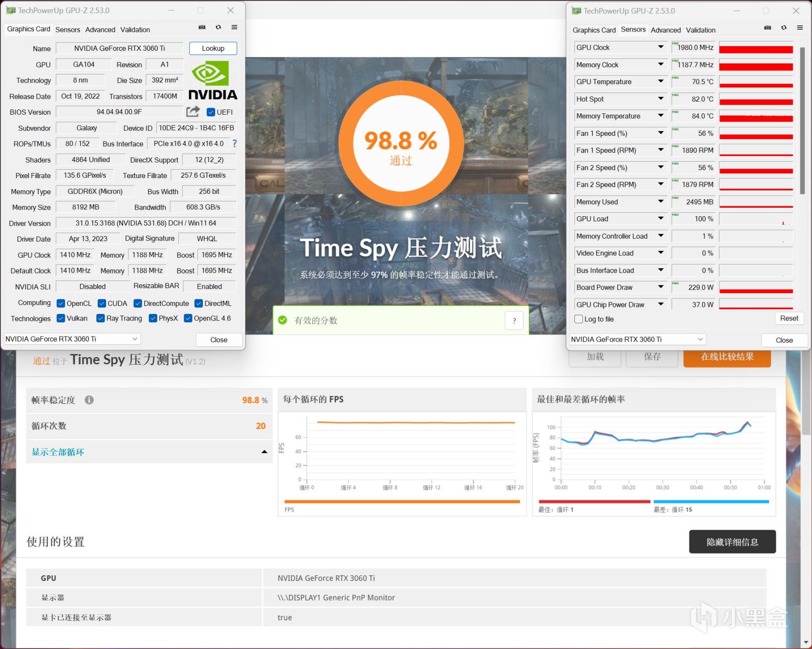Click GPU name field NVIDIA GeForce RTX 3060 Ti

[119, 48]
